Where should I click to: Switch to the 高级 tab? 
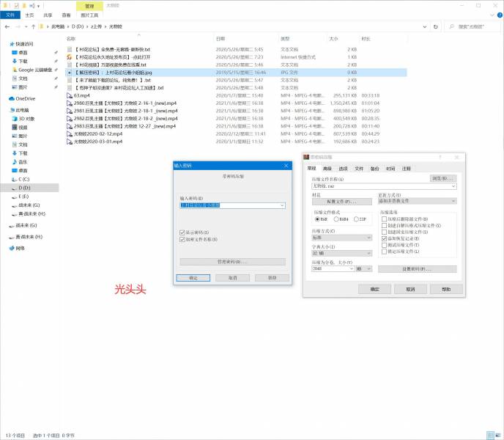(327, 169)
